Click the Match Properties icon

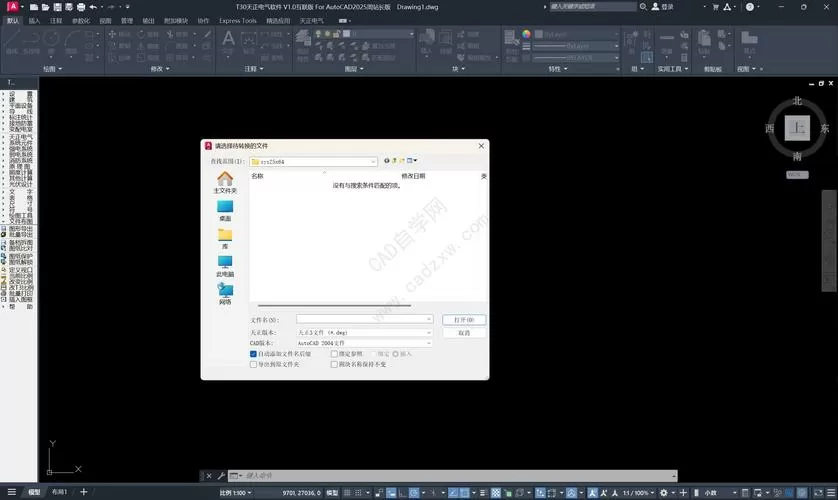point(511,37)
